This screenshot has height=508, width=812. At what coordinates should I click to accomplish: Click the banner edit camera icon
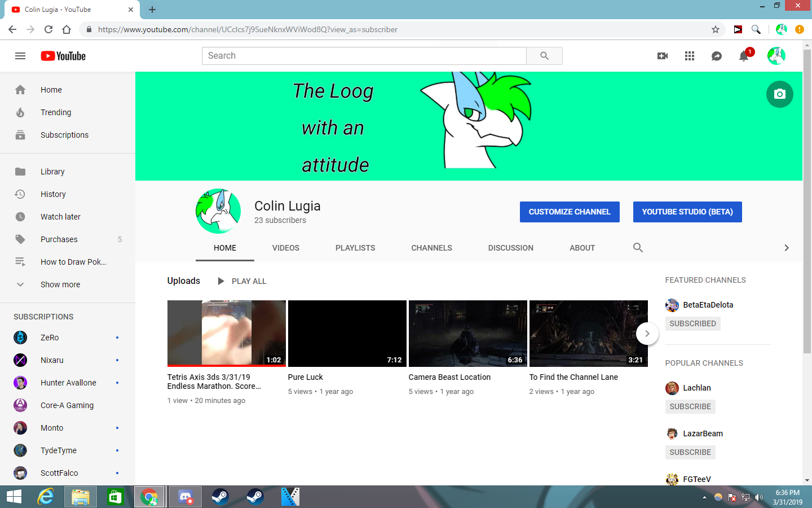click(779, 94)
